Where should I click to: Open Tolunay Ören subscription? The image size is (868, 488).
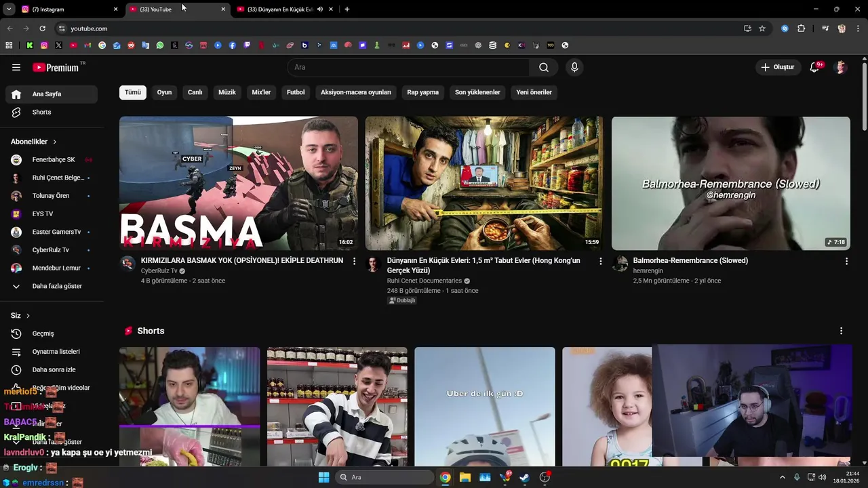click(52, 196)
